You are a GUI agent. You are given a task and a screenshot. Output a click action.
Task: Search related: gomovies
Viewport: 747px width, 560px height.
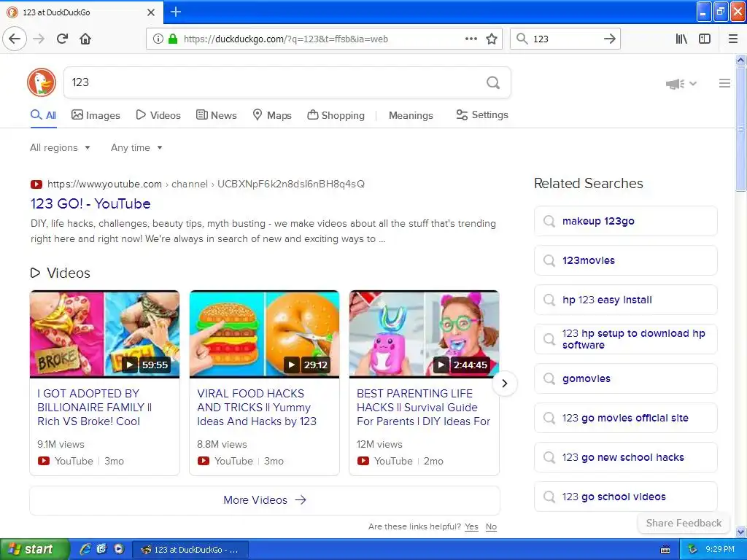625,378
